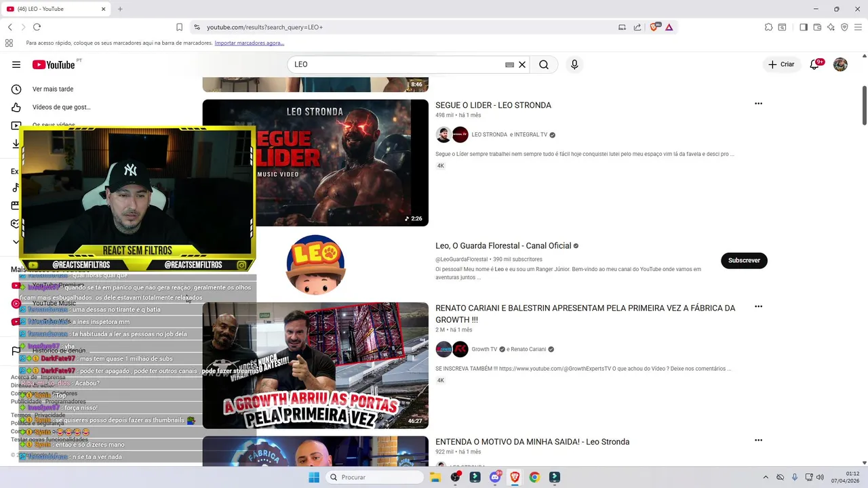Open the on-screen keyboard icon in search box
Image resolution: width=868 pixels, height=488 pixels.
510,65
